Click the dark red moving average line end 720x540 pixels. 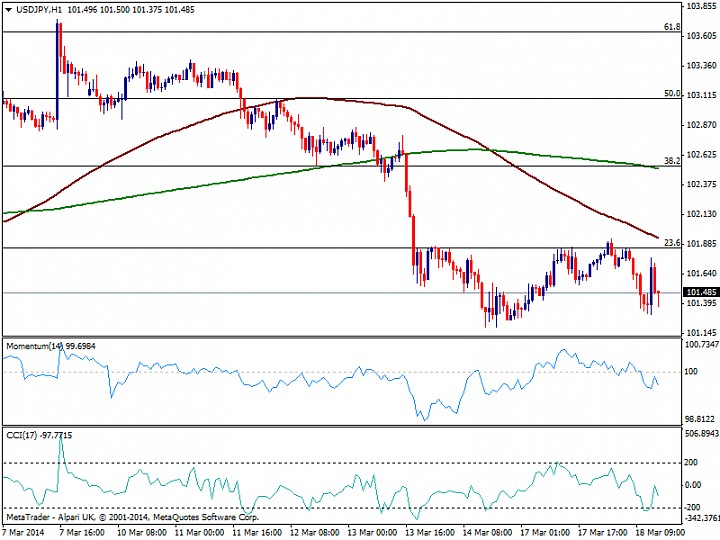pyautogui.click(x=657, y=237)
